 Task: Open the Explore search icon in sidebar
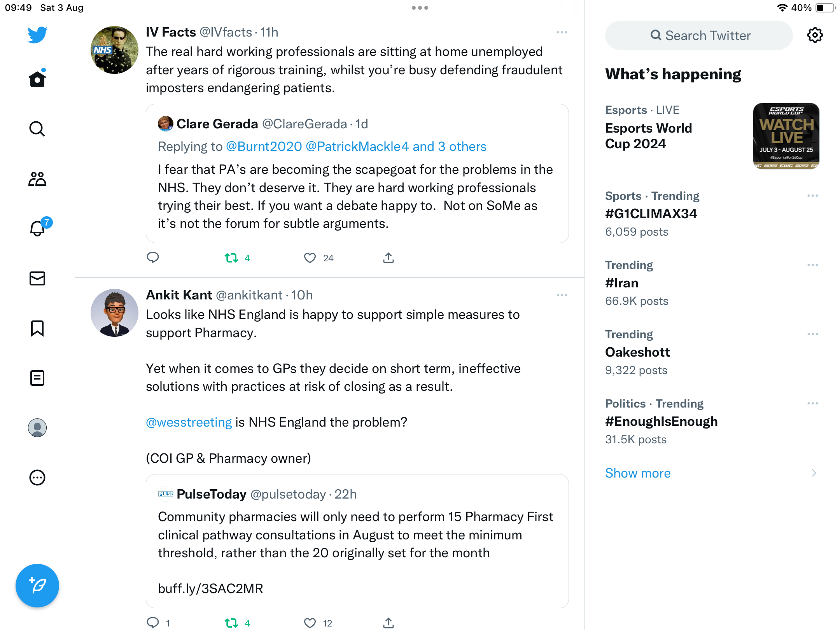(x=37, y=129)
